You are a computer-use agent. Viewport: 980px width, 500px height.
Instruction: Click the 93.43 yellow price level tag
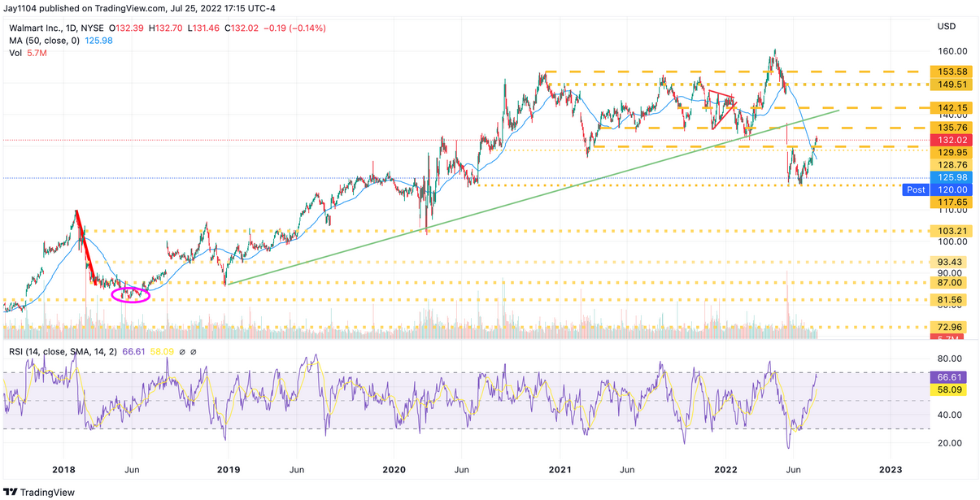coord(947,263)
